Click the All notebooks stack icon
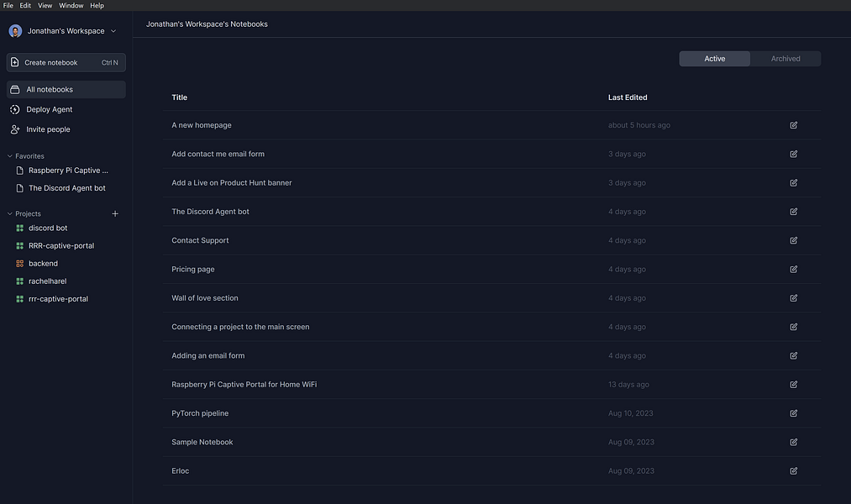Screen dimensions: 851x504 (15, 90)
